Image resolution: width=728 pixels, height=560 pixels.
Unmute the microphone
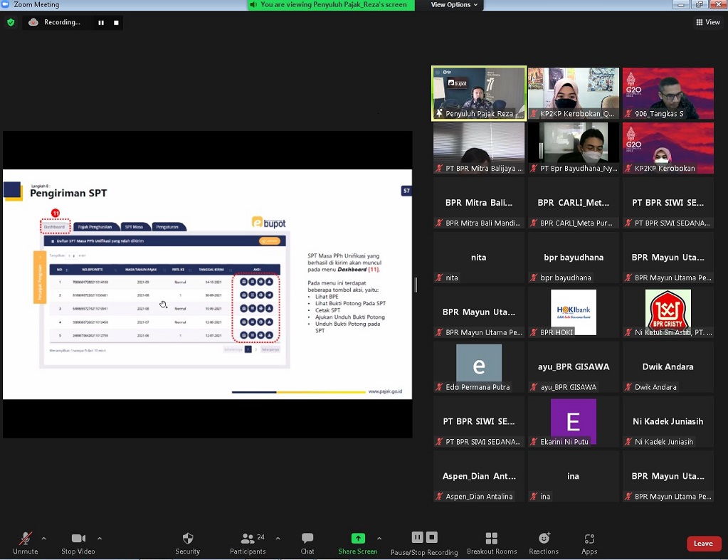tap(25, 539)
